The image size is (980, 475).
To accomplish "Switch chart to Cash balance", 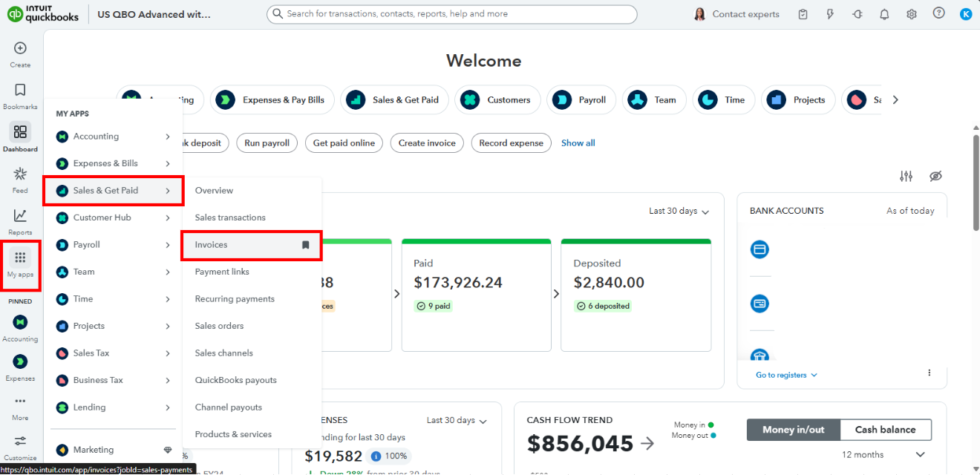I will (885, 430).
